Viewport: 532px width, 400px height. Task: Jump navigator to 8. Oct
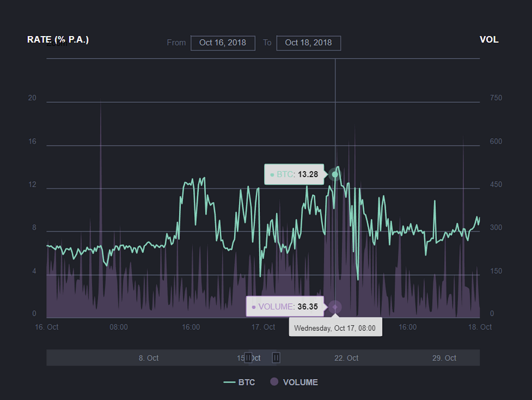point(148,358)
